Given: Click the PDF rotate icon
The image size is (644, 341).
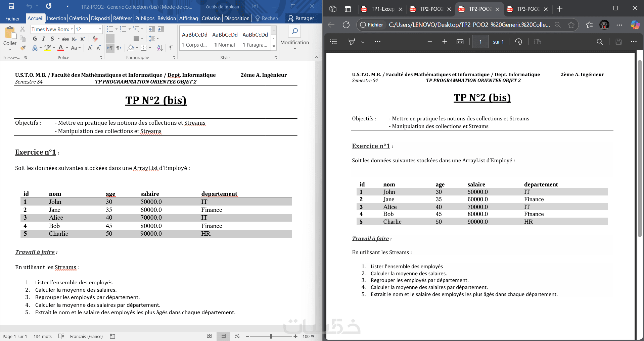Looking at the screenshot, I should [519, 42].
